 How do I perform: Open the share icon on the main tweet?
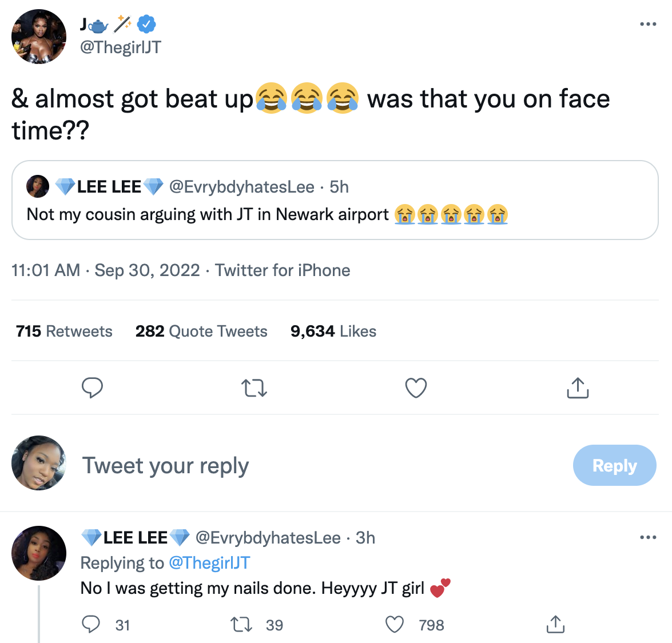point(578,388)
